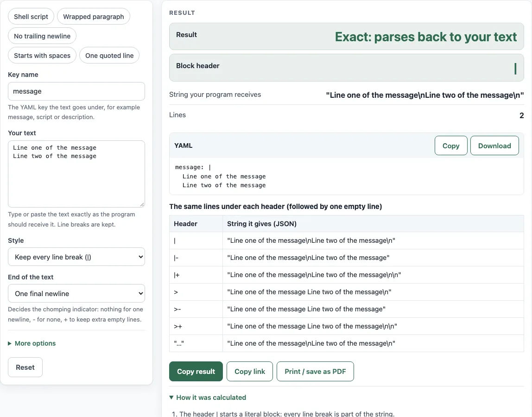This screenshot has height=417, width=532.
Task: Select the >- header cell
Action: tap(196, 309)
